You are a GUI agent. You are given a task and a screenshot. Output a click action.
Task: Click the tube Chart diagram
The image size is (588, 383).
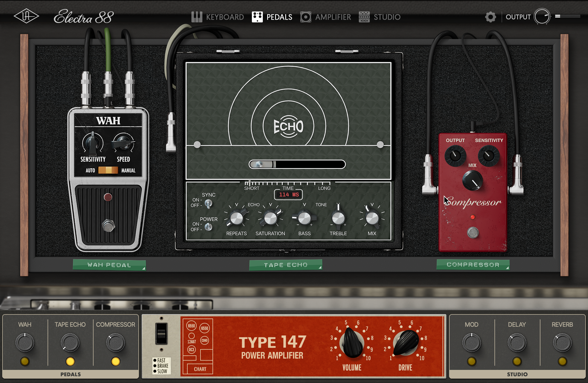[198, 346]
